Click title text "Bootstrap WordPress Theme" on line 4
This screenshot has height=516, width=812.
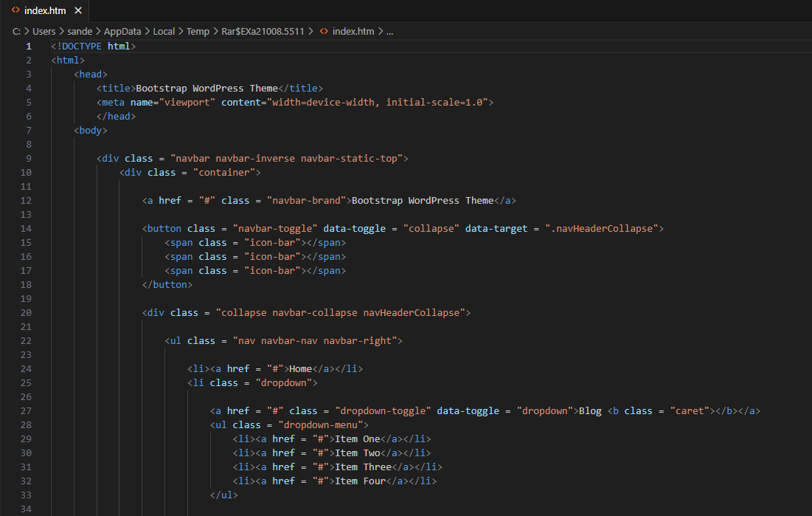click(207, 88)
